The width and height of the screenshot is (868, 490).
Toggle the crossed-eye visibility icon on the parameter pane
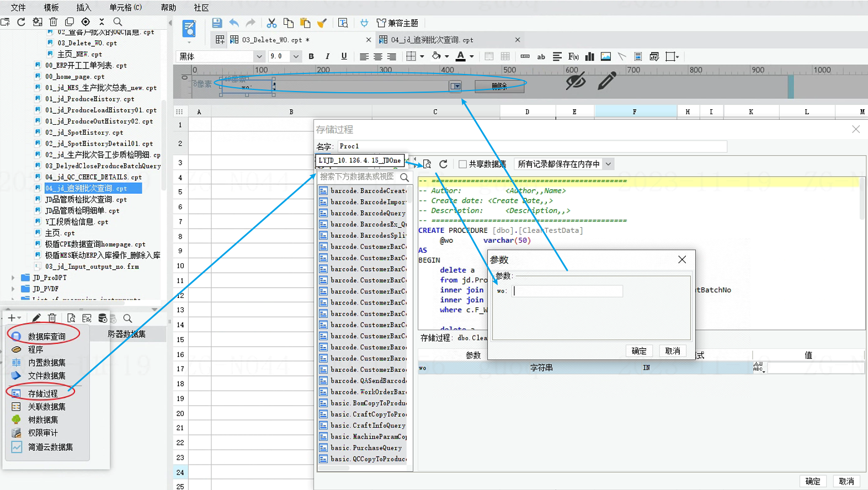click(x=576, y=81)
